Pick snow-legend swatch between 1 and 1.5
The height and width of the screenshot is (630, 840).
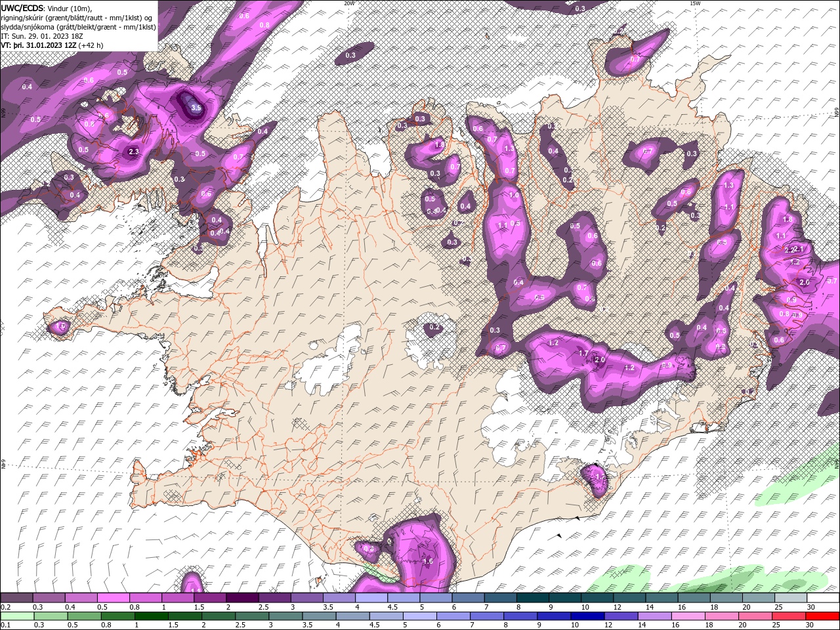pyautogui.click(x=178, y=598)
